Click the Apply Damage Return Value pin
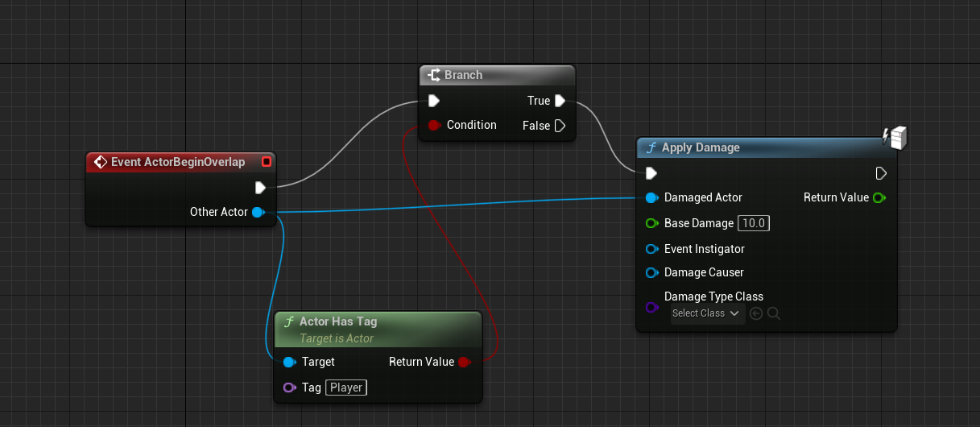 point(880,197)
